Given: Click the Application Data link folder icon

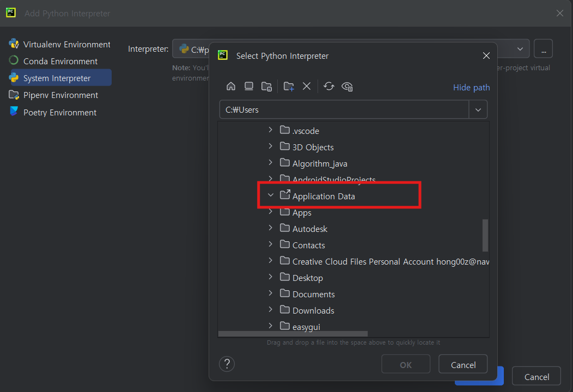Looking at the screenshot, I should coord(285,195).
